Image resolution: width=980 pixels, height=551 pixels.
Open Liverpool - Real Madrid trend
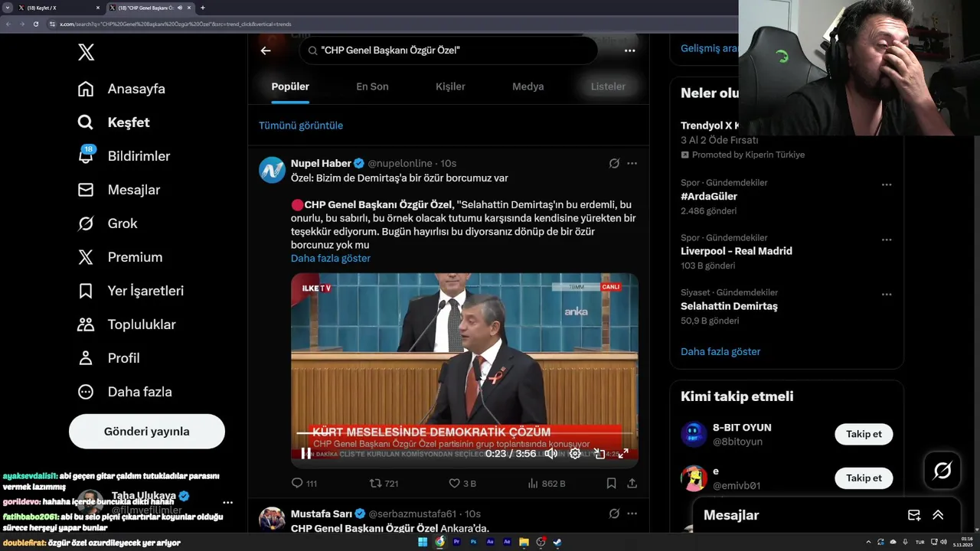[x=737, y=251]
